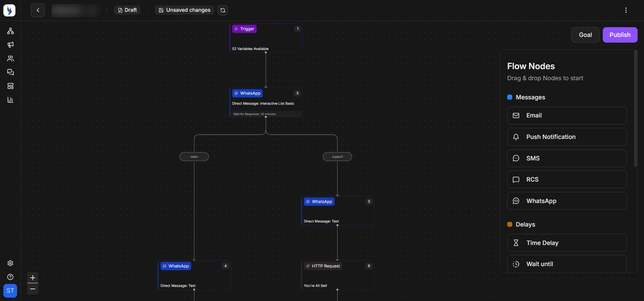644x301 pixels.
Task: Open the templates layout icon in sidebar
Action: coord(10,86)
